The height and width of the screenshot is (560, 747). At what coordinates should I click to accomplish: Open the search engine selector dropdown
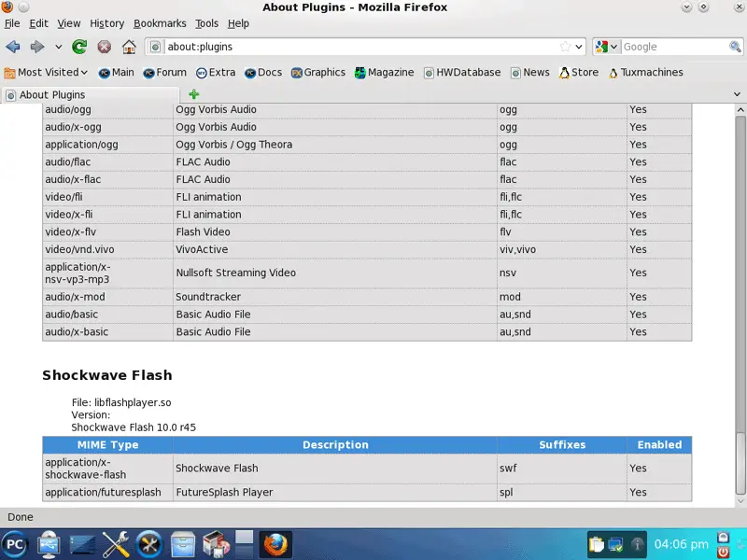[606, 47]
